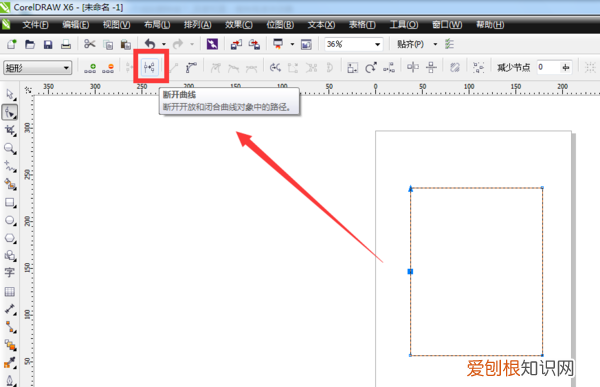This screenshot has width=600, height=387.
Task: Make node symmetrical icon
Action: [x=251, y=68]
